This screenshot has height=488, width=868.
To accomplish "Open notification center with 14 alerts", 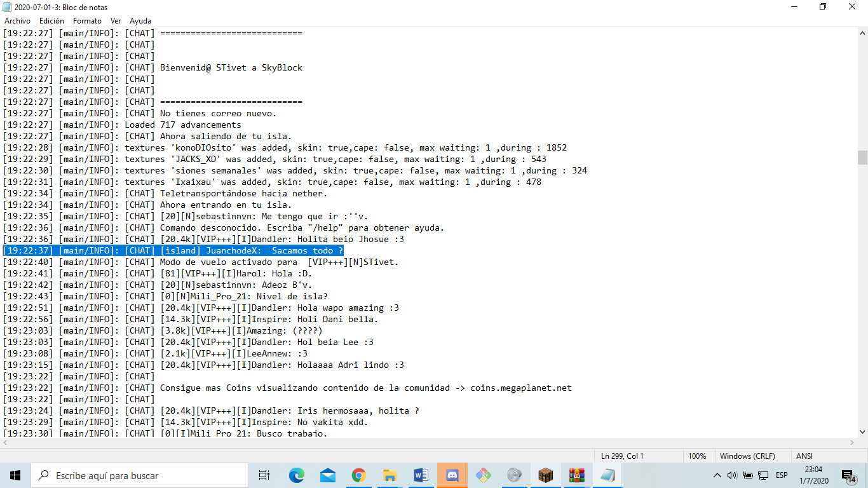I will coord(848,475).
